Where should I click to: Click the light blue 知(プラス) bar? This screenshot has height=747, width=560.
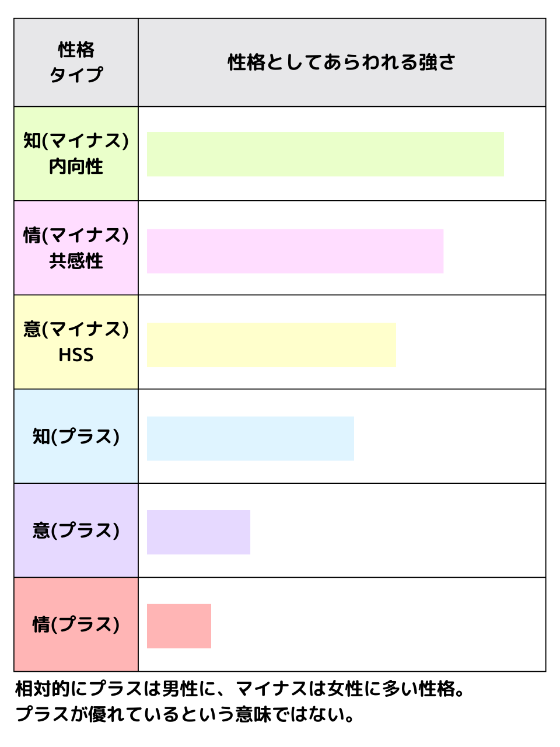pyautogui.click(x=251, y=438)
